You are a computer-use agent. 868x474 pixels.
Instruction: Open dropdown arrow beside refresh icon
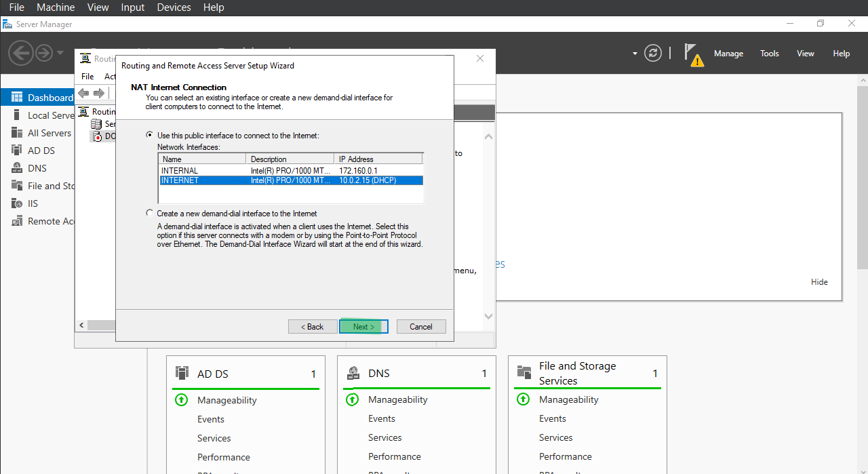click(635, 54)
